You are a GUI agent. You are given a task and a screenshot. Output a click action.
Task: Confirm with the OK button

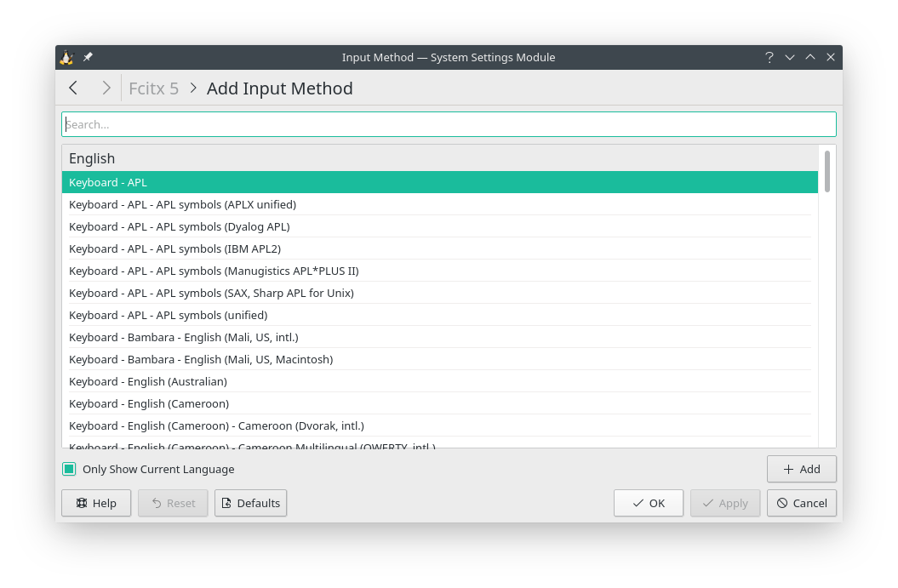649,503
